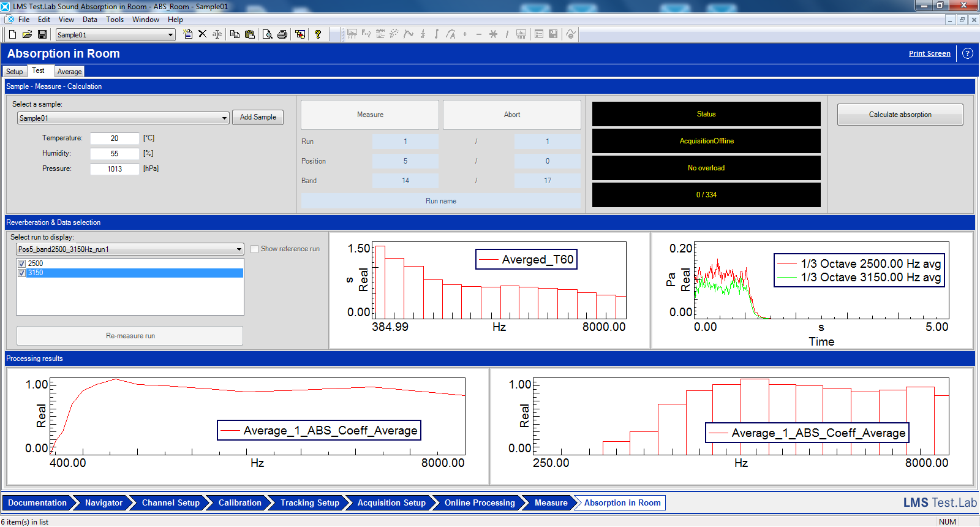Go to Online Processing workflow step
980x527 pixels.
click(480, 503)
